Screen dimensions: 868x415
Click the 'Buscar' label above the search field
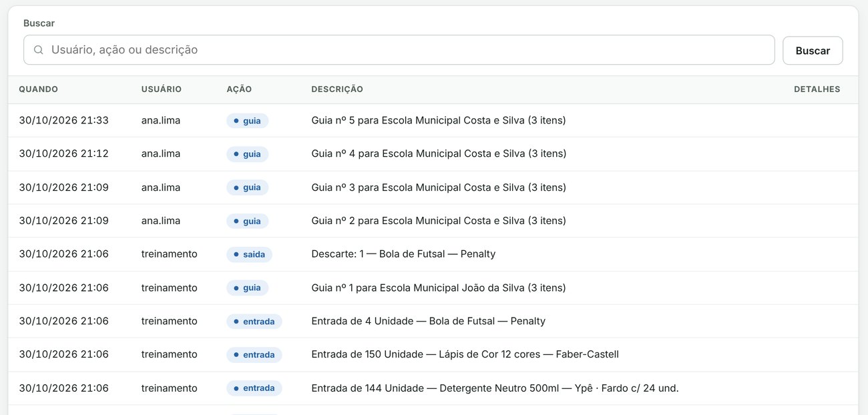pyautogui.click(x=39, y=23)
